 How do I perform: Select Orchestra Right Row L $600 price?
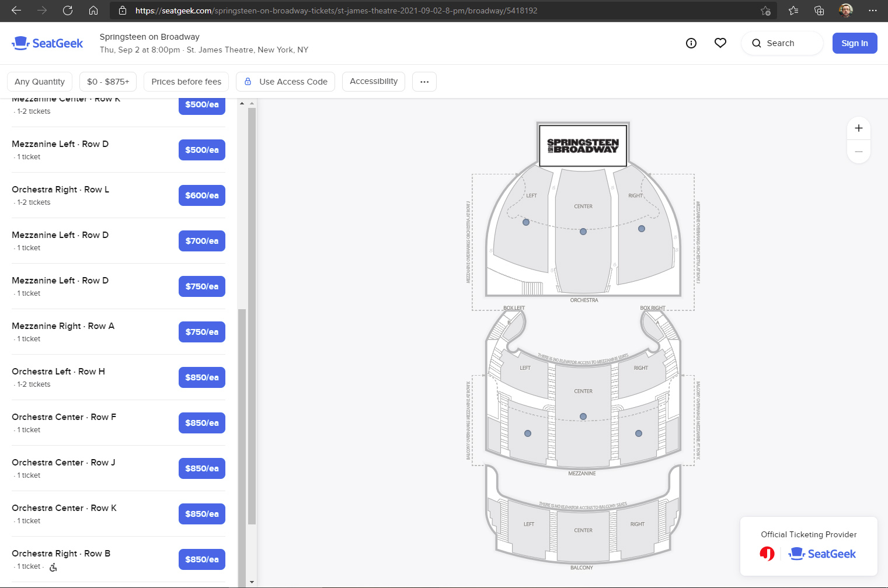202,195
